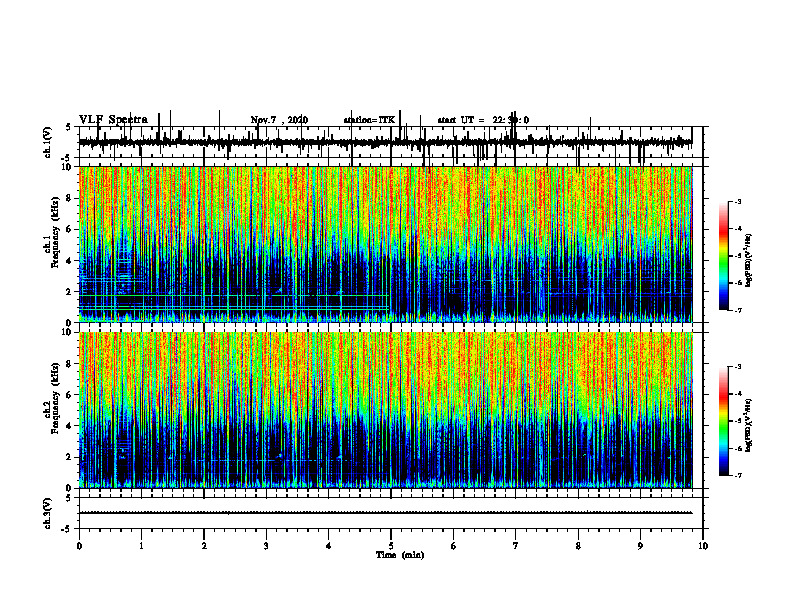The image size is (792, 612).
Task: Click time axis tick label "7"
Action: point(516,546)
